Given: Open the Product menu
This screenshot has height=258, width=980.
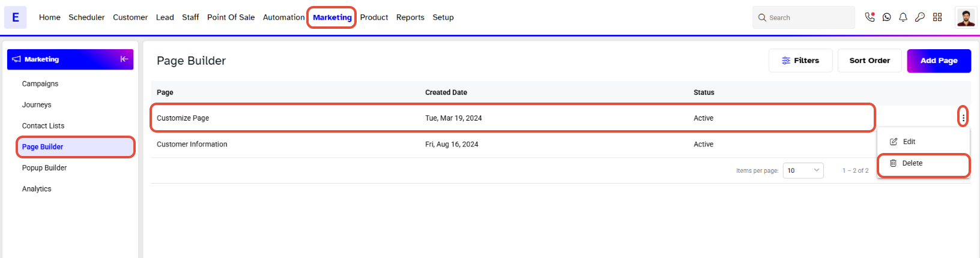Looking at the screenshot, I should tap(374, 17).
